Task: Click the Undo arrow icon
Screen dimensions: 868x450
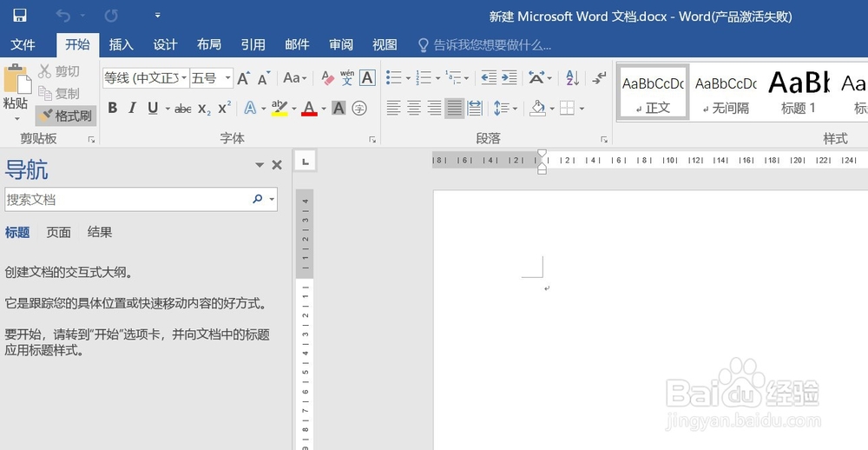Action: point(63,16)
